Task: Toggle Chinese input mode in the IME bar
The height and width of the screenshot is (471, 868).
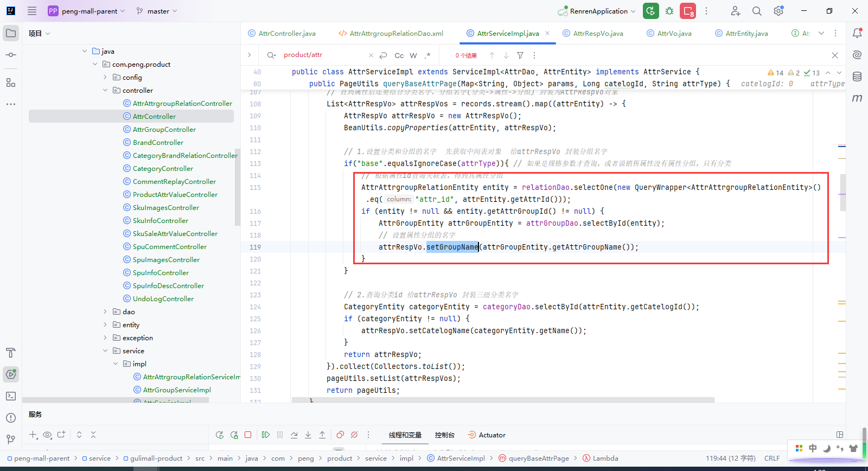Action: pyautogui.click(x=813, y=448)
